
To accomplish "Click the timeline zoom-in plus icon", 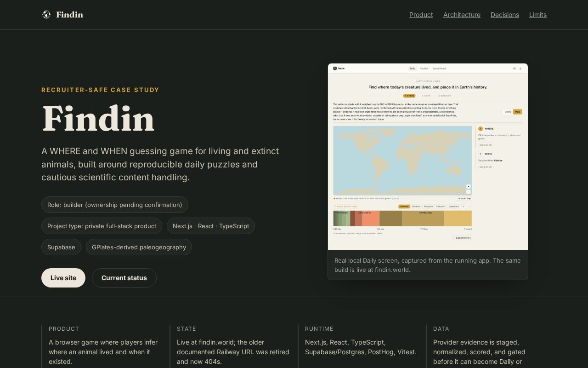I will pyautogui.click(x=464, y=207).
